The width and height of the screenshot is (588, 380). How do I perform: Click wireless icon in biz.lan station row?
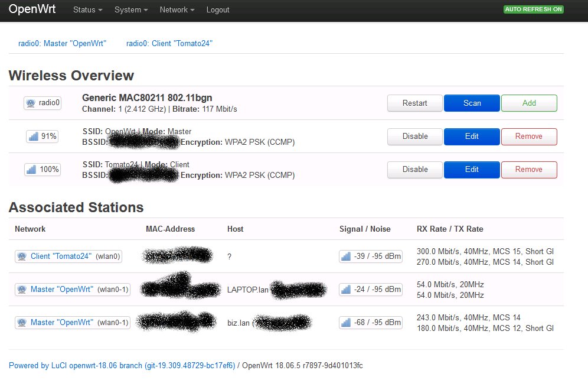pyautogui.click(x=22, y=322)
